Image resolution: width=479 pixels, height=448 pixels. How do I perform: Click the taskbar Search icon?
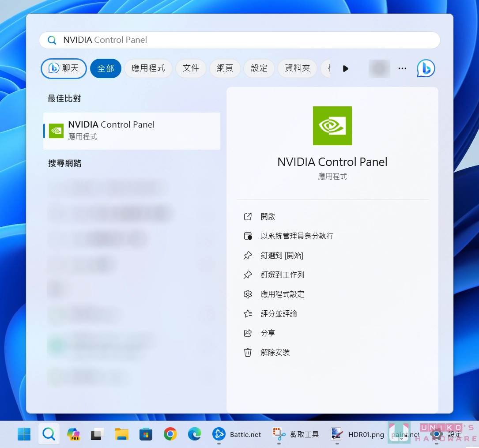tap(49, 434)
